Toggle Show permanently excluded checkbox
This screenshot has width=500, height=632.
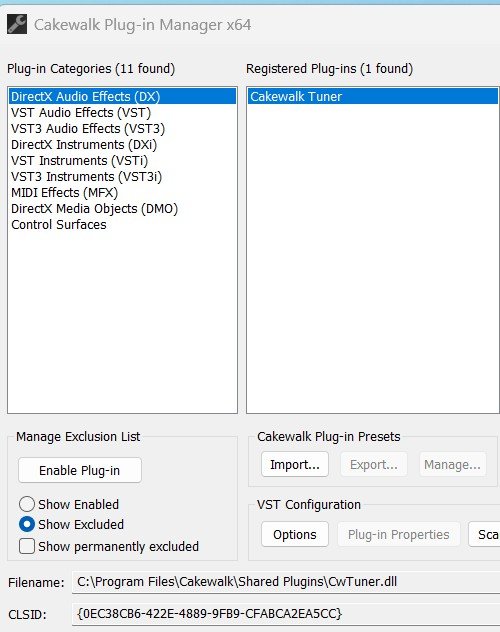27,547
